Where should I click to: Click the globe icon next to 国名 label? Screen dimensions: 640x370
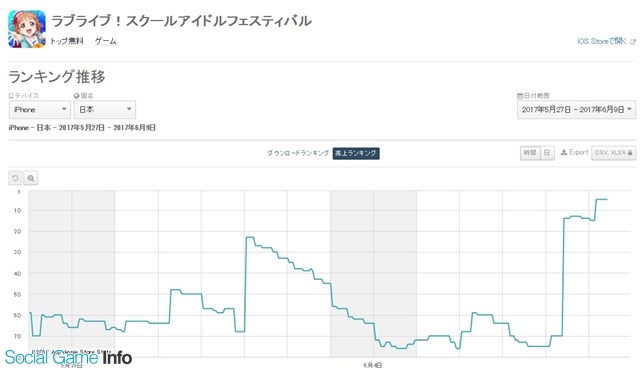pos(76,96)
